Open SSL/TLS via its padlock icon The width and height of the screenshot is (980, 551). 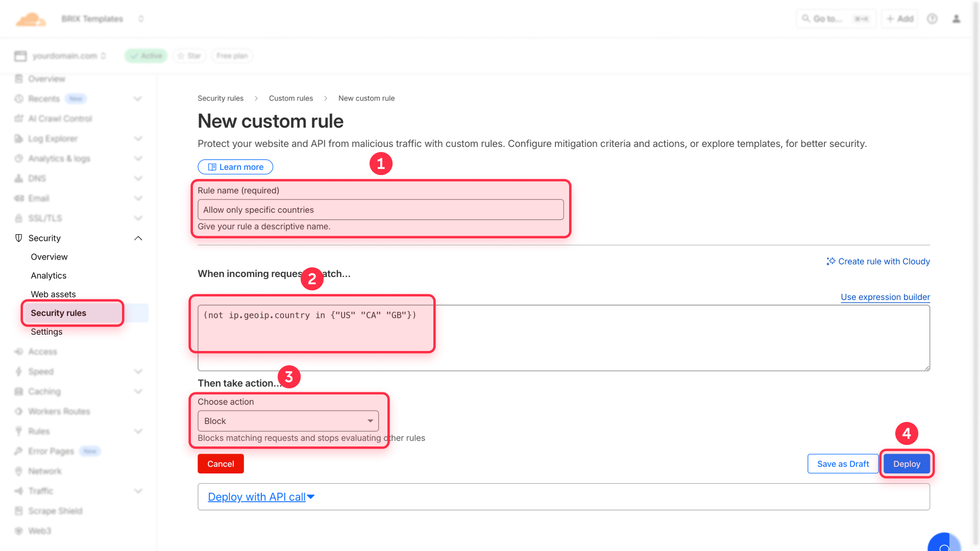point(18,218)
